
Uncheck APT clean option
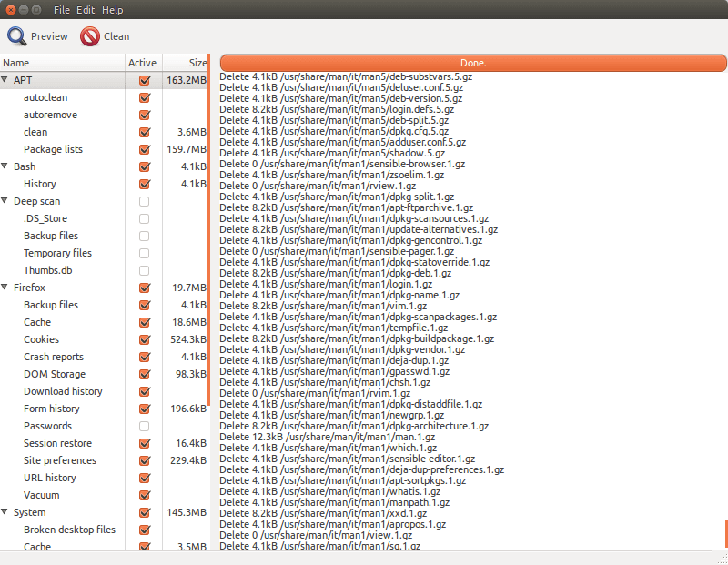[145, 132]
